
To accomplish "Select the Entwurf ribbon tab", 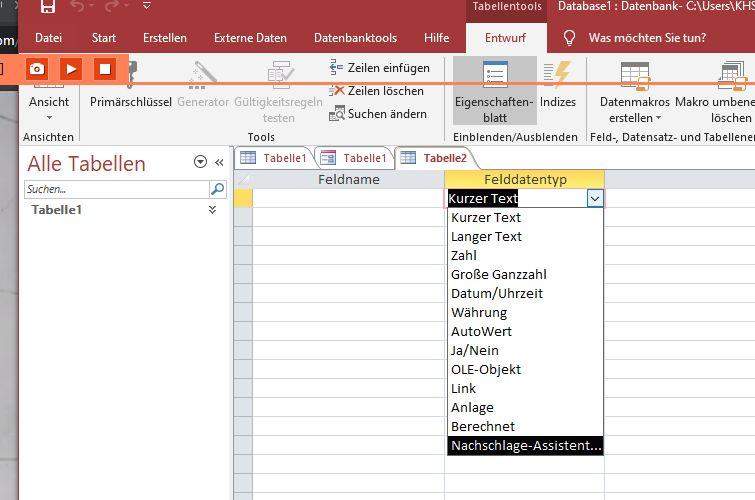I will pos(506,38).
